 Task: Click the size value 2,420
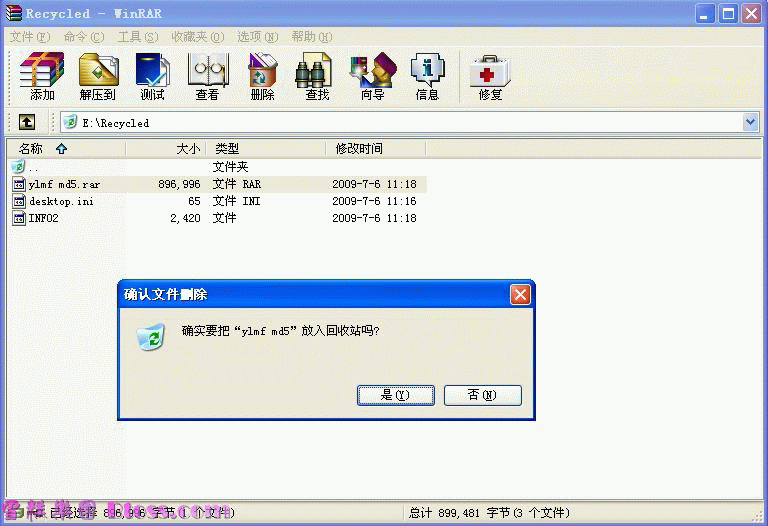point(185,218)
